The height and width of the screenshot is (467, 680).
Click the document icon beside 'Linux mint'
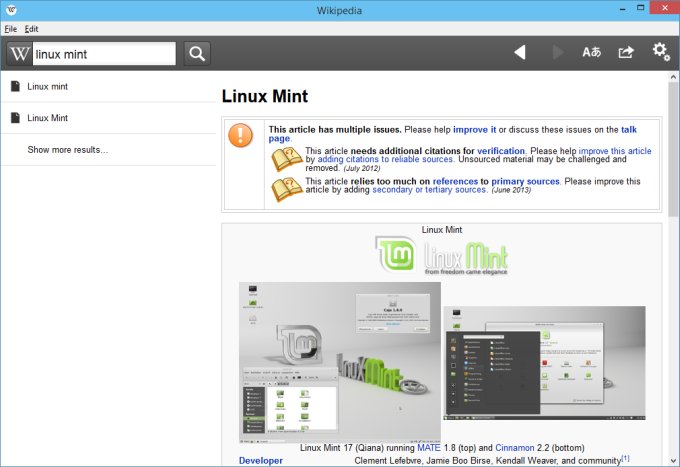pos(15,86)
